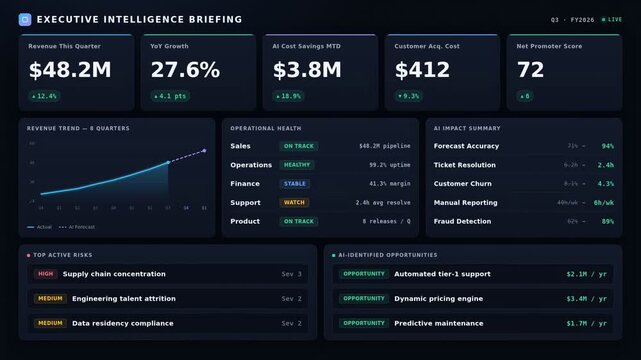
Task: Click the $1.7M / yr value
Action: tap(587, 323)
